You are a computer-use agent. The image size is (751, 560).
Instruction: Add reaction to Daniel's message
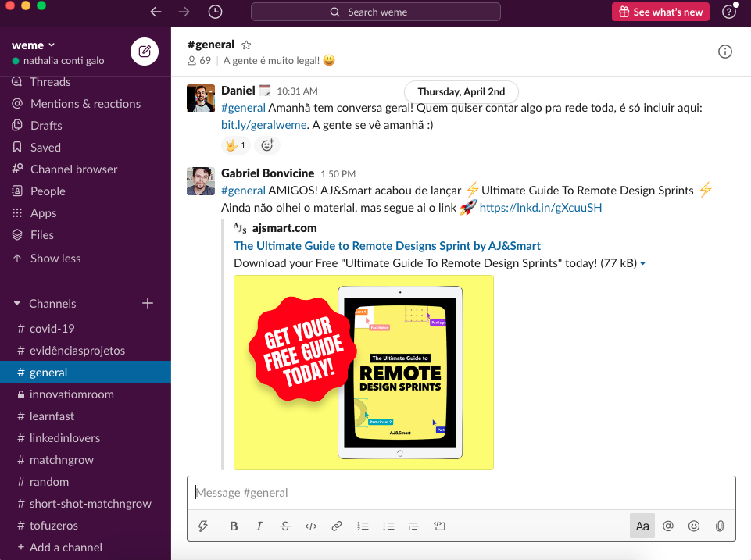point(267,145)
